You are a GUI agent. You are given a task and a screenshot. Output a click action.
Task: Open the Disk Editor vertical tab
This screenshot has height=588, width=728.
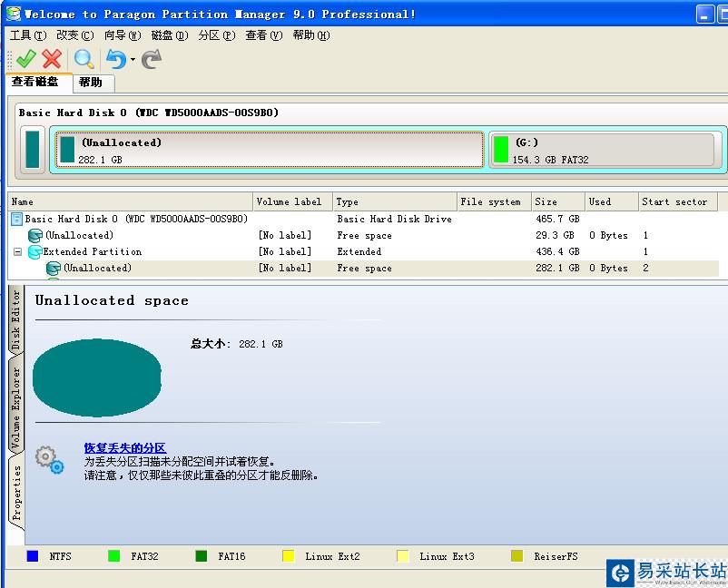pos(15,320)
